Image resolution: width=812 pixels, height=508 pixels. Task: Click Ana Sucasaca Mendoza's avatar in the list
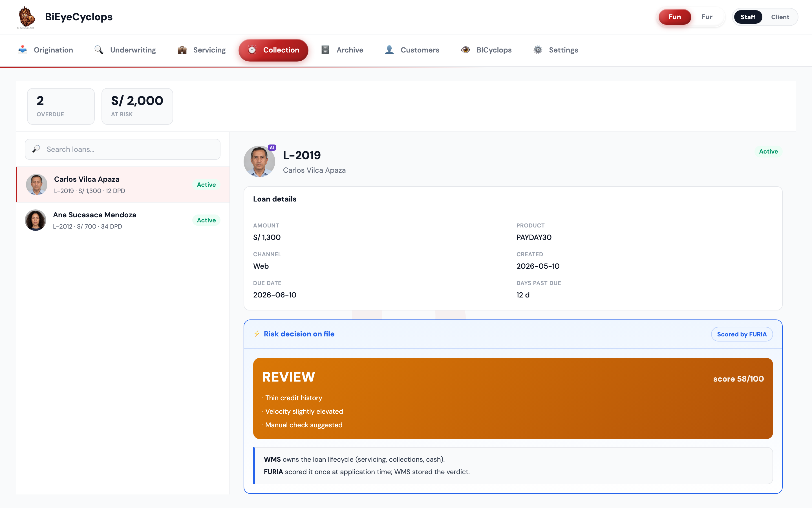pyautogui.click(x=36, y=220)
